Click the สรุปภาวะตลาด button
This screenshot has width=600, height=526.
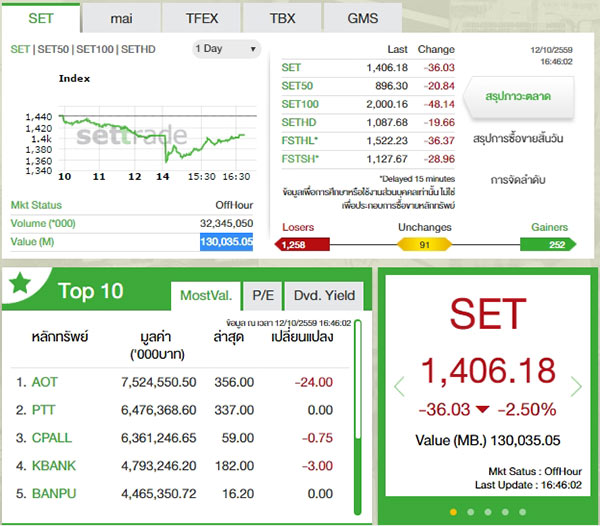pos(518,96)
